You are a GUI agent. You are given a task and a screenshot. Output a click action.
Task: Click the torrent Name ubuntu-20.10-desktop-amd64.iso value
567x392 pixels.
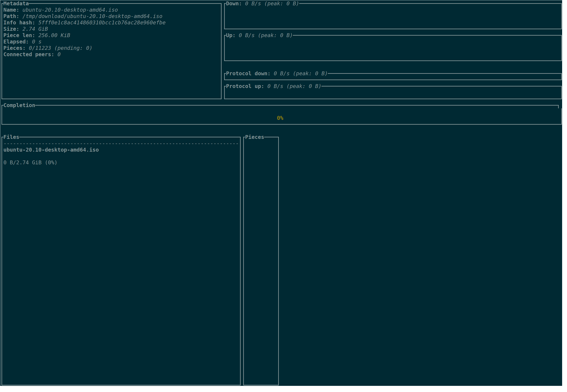tap(70, 10)
